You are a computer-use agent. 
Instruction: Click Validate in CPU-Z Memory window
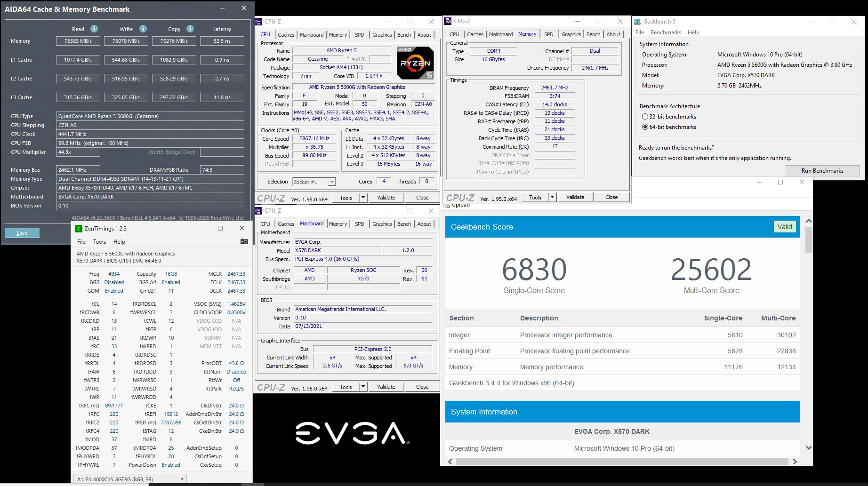coord(575,198)
